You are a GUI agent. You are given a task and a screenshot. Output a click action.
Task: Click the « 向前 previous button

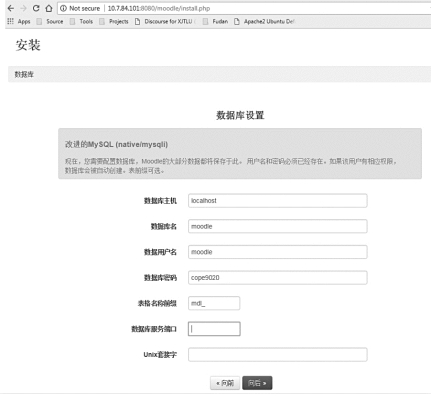225,383
